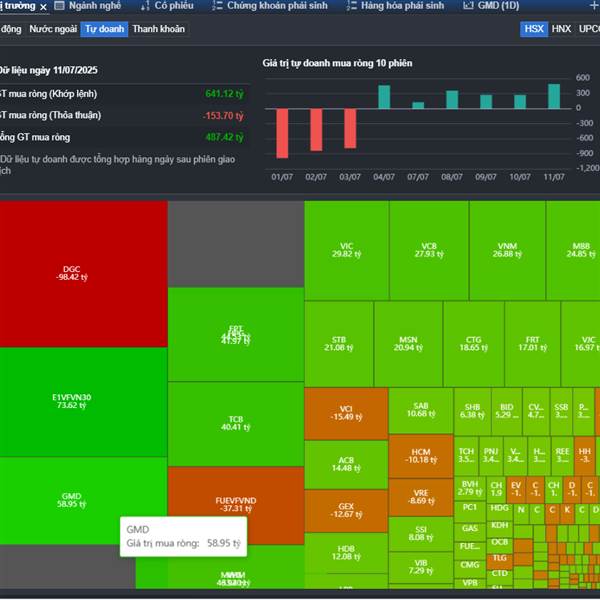
Task: Click the 641.12 tỷ matched-order value
Action: 224,94
